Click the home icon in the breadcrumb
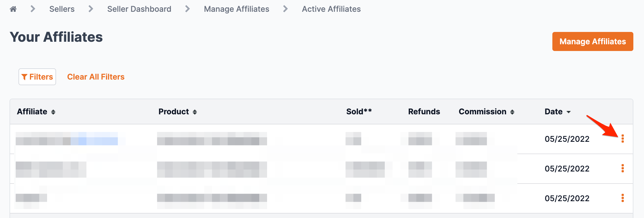The height and width of the screenshot is (218, 644). (13, 9)
